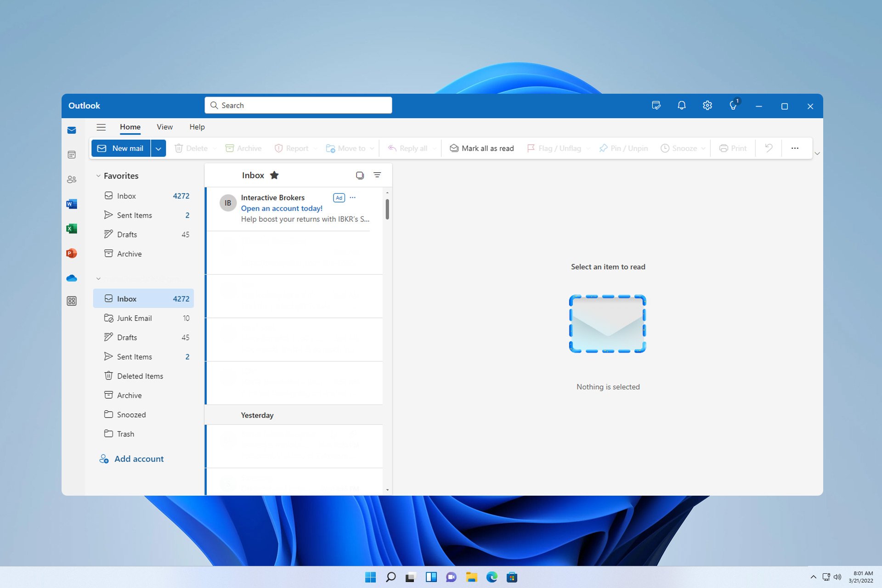Switch to the Help tab
Image resolution: width=882 pixels, height=588 pixels.
[x=197, y=127]
